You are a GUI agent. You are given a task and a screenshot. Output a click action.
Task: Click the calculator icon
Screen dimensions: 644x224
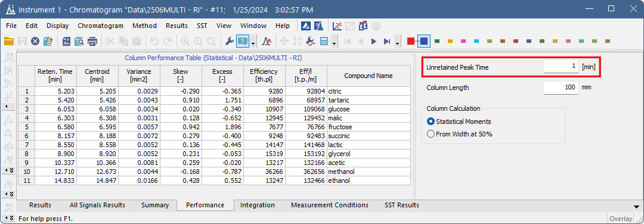324,41
